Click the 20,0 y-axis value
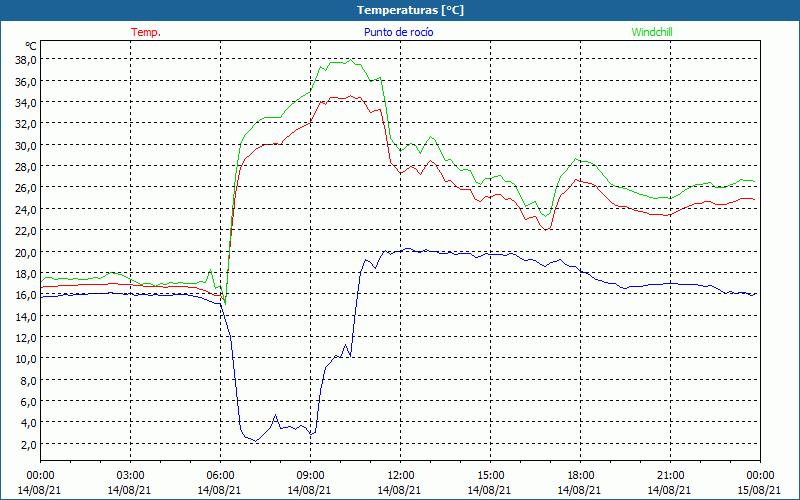The width and height of the screenshot is (800, 500). coord(26,252)
